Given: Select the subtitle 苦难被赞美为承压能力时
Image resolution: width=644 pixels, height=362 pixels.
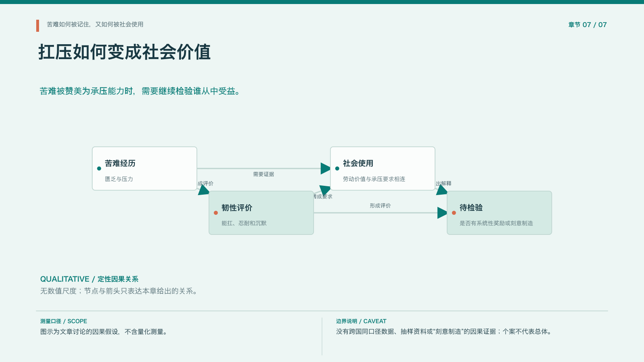Looking at the screenshot, I should pos(86,91).
